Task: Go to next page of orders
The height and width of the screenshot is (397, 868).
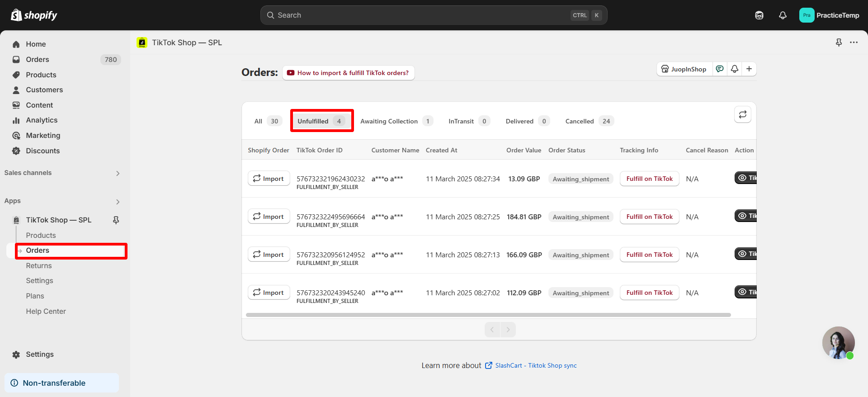Action: pyautogui.click(x=508, y=330)
